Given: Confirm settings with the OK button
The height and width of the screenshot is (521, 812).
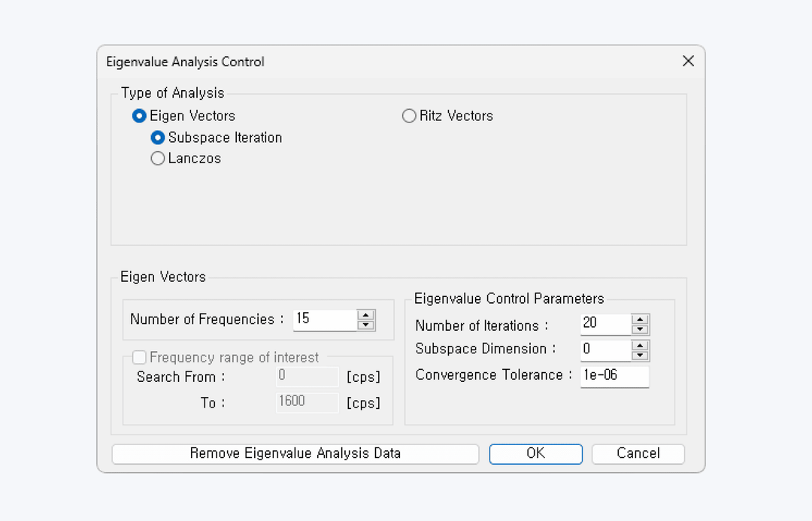Looking at the screenshot, I should coord(535,453).
